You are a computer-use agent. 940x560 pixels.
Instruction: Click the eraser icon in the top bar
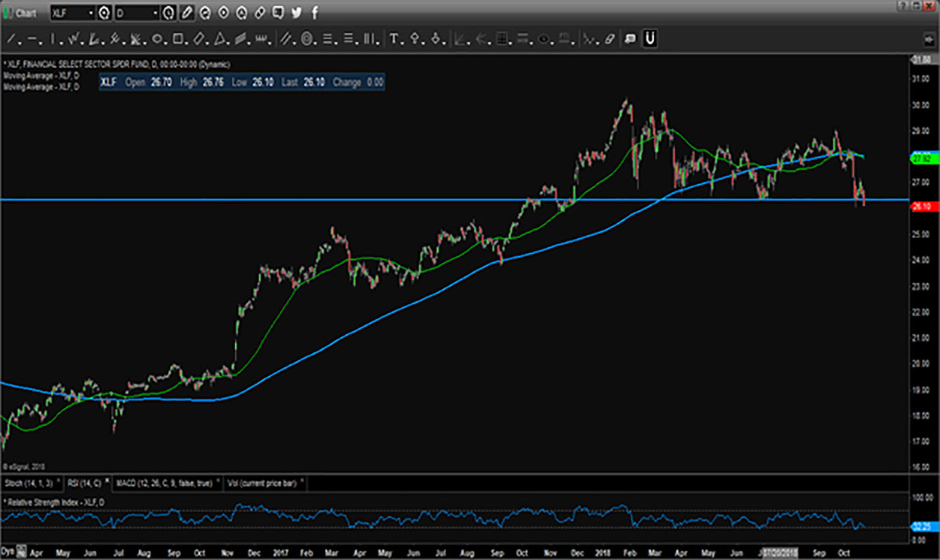click(x=261, y=13)
